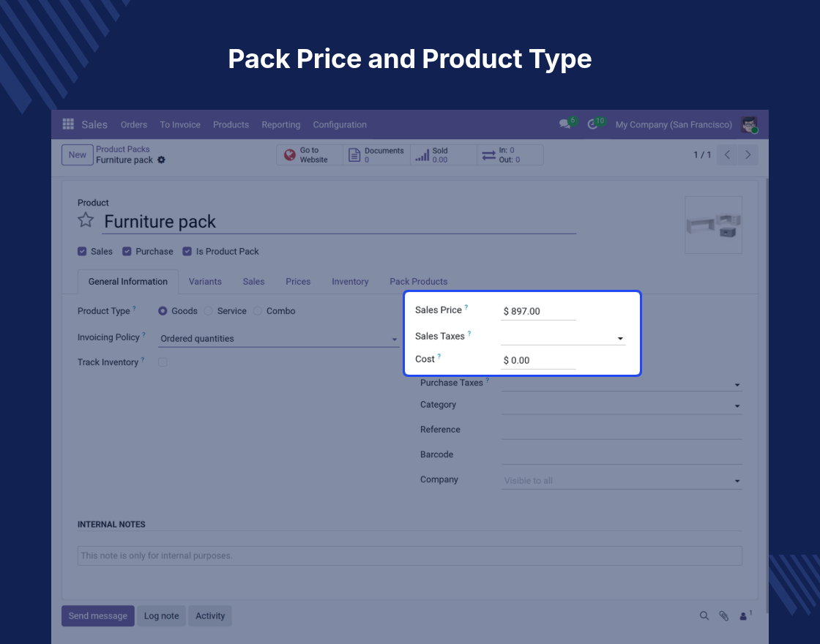Click the Purchase Taxes help question mark
The height and width of the screenshot is (644, 820).
click(488, 380)
